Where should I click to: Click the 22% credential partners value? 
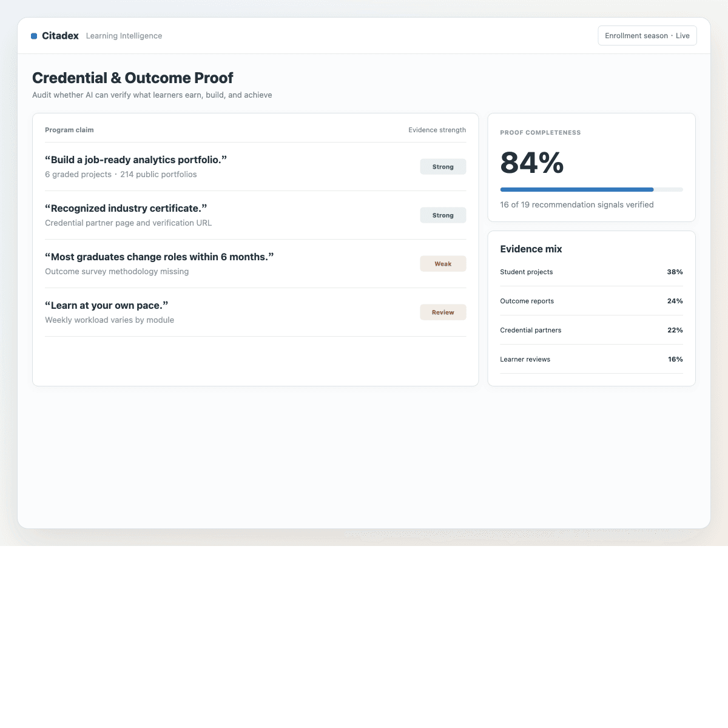pos(675,330)
